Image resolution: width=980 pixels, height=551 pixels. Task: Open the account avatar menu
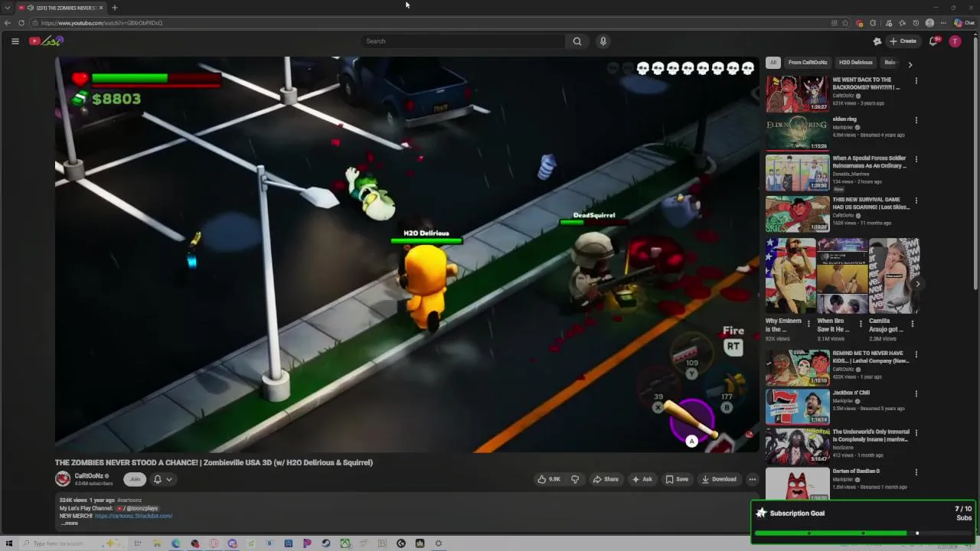pyautogui.click(x=955, y=41)
